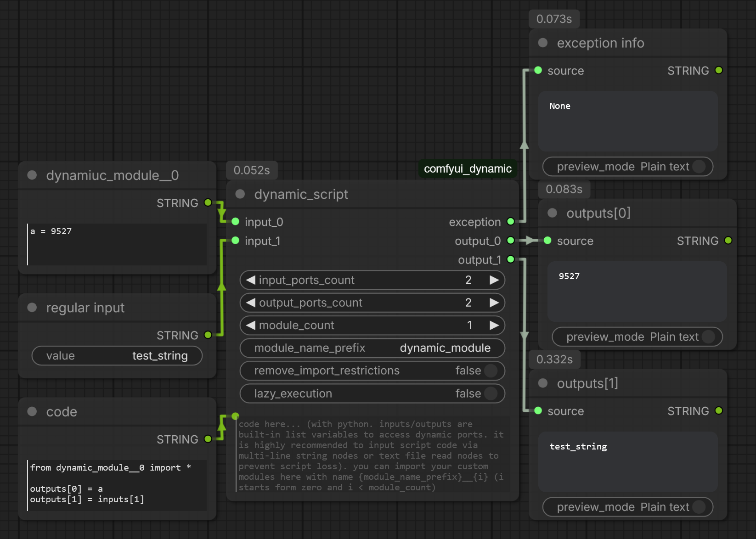Click the 'test_string' preview text in outputs[1]

coord(578,447)
